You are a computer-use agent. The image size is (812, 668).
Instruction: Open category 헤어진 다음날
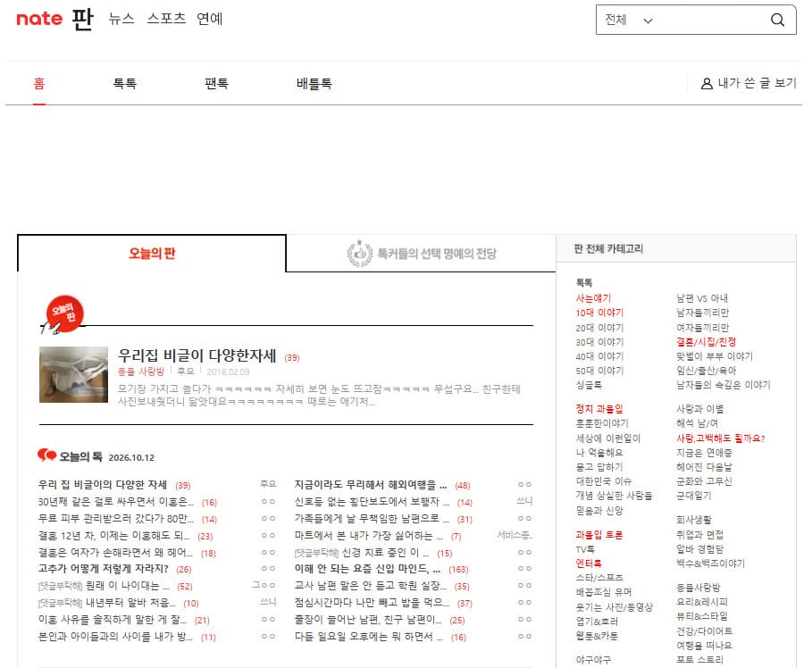(704, 467)
